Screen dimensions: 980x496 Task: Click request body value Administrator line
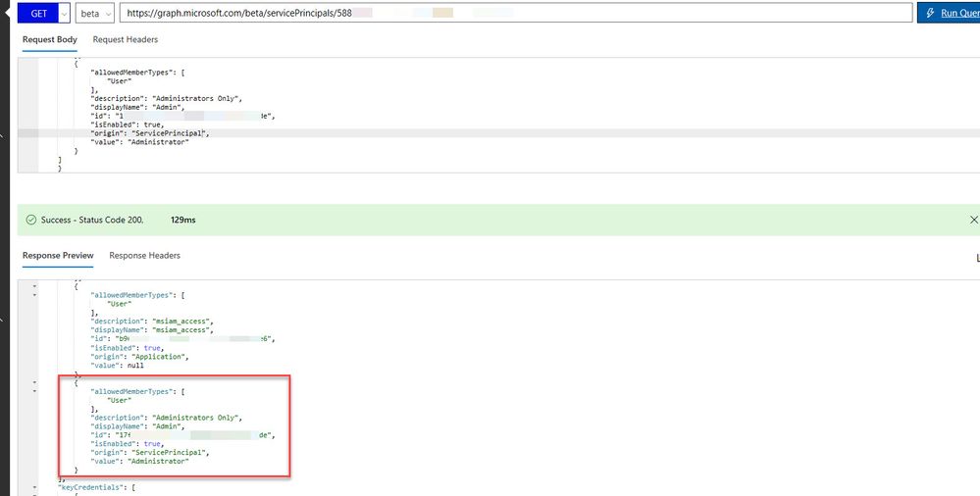pyautogui.click(x=139, y=142)
